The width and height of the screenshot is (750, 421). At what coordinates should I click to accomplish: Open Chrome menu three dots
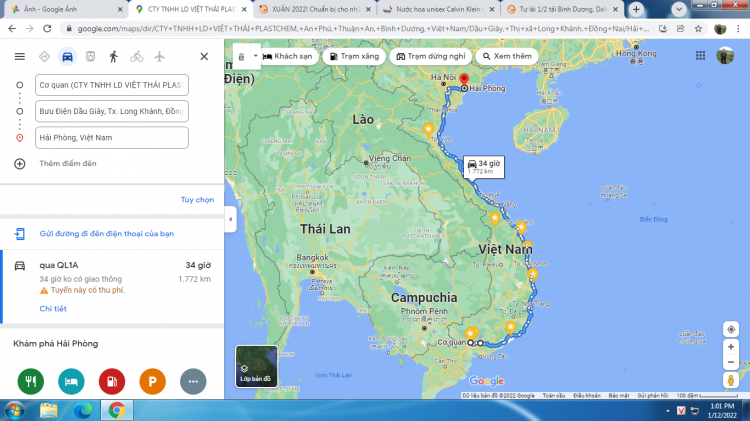point(739,29)
